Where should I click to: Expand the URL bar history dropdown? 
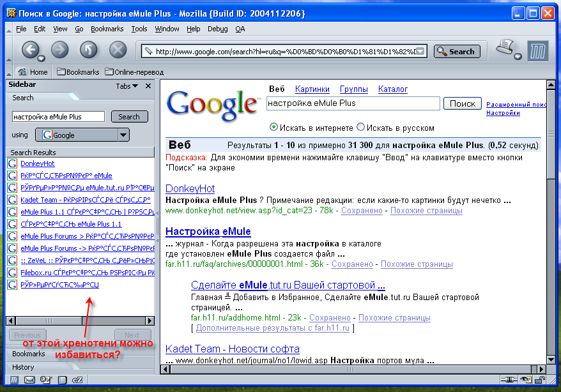coord(420,52)
